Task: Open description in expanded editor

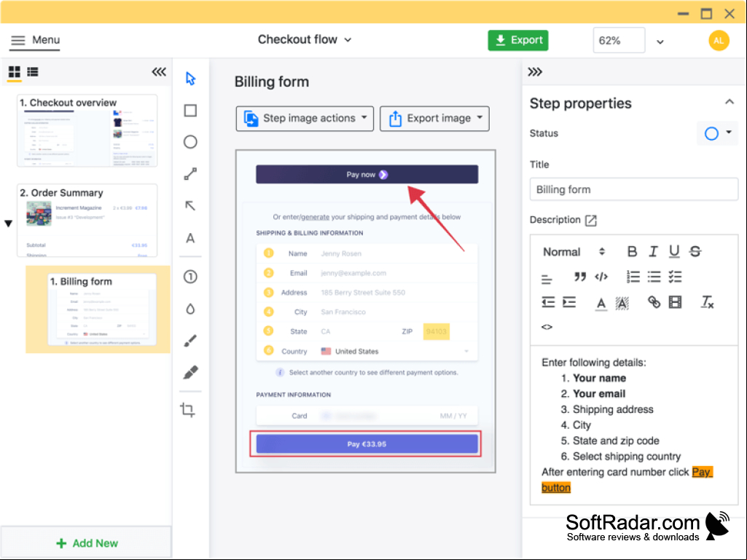Action: [591, 221]
